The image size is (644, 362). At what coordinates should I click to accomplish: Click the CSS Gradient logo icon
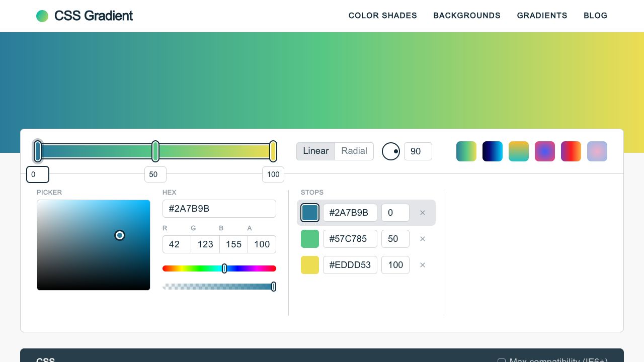pyautogui.click(x=42, y=16)
